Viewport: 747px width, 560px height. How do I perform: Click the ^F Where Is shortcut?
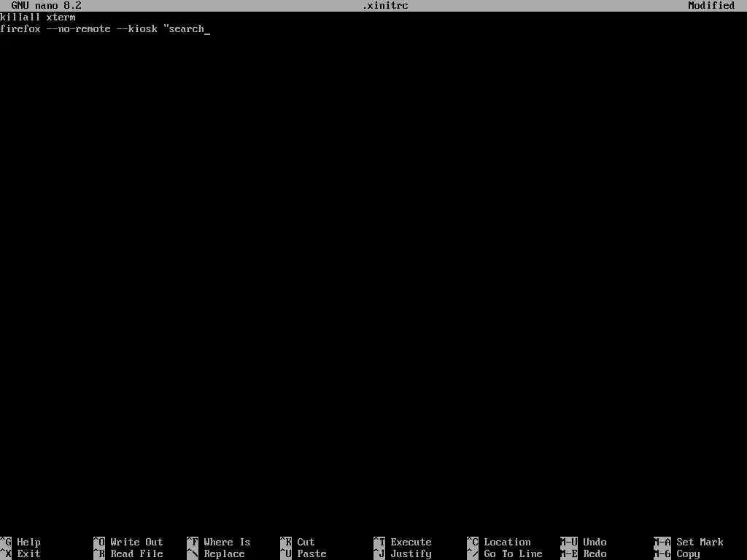tap(219, 542)
